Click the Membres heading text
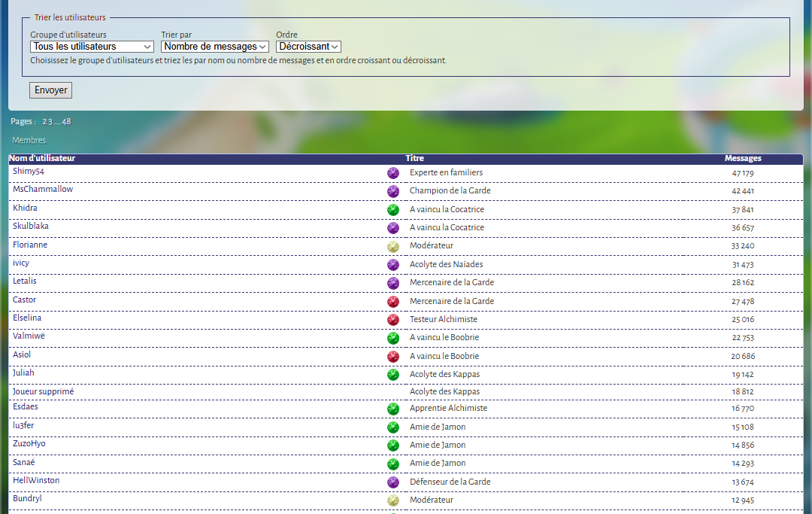 tap(29, 141)
